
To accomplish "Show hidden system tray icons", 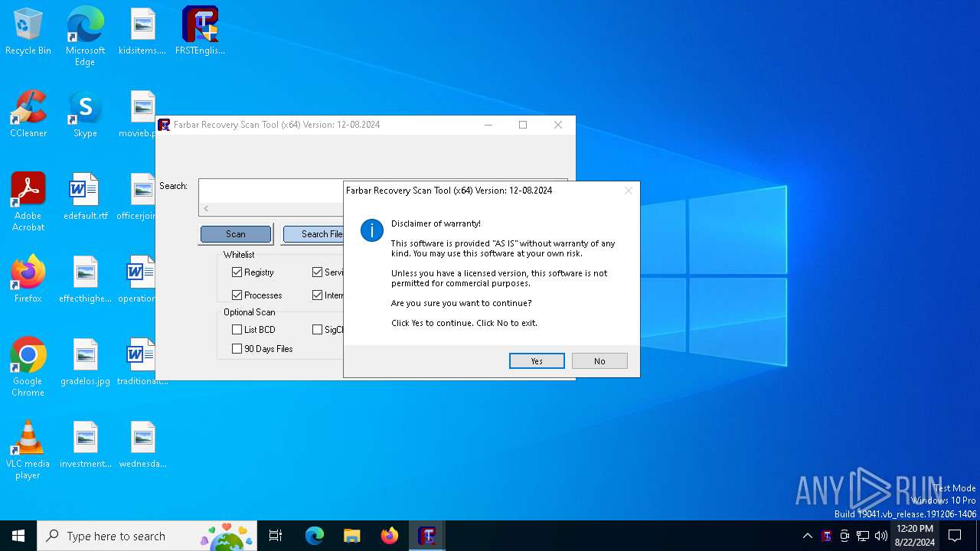I will coord(807,536).
